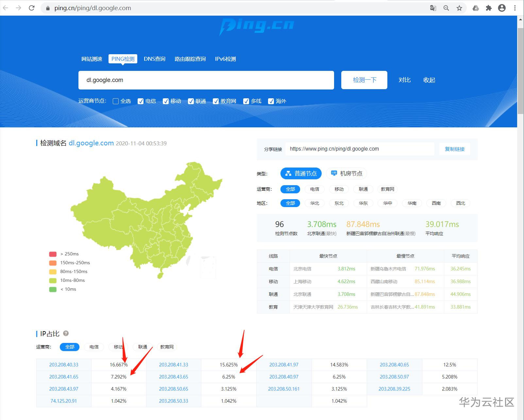524x420 pixels.
Task: Filter region by 西南
Action: [x=436, y=203]
